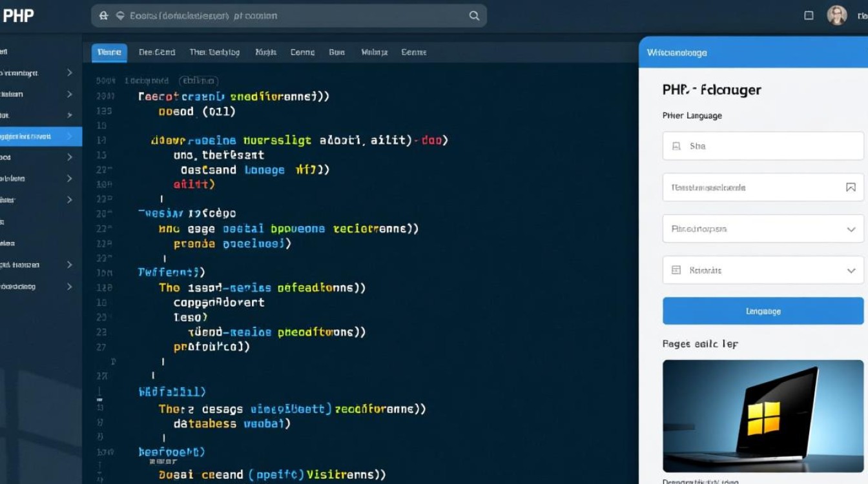Open the 'Ther. Berbilog' tab

point(214,52)
